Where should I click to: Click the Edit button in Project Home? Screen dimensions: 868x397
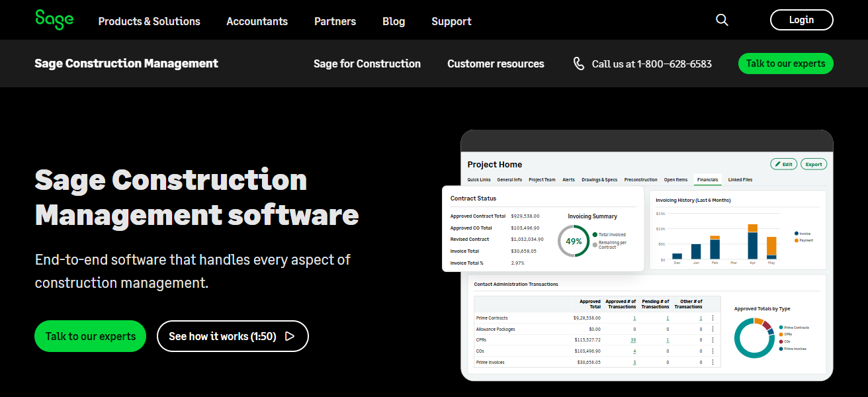pyautogui.click(x=784, y=164)
